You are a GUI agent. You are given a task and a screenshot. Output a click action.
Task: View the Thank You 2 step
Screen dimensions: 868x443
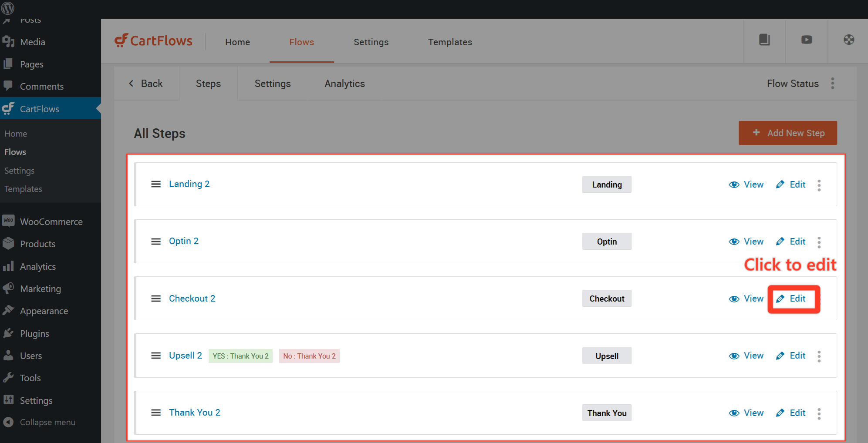(746, 413)
